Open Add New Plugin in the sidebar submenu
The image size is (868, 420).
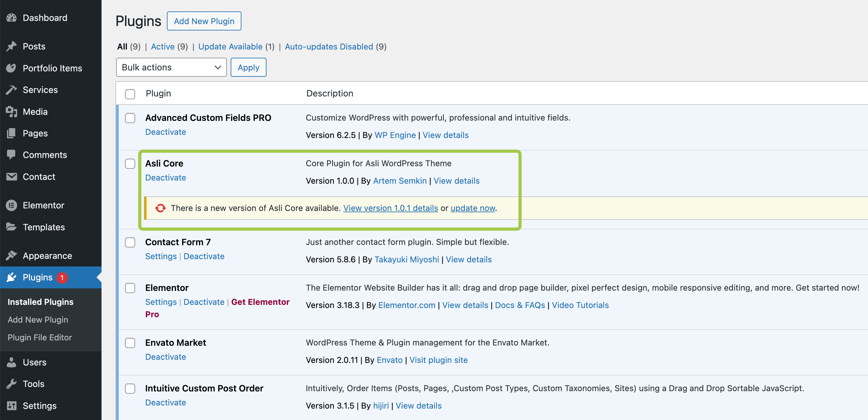point(38,319)
